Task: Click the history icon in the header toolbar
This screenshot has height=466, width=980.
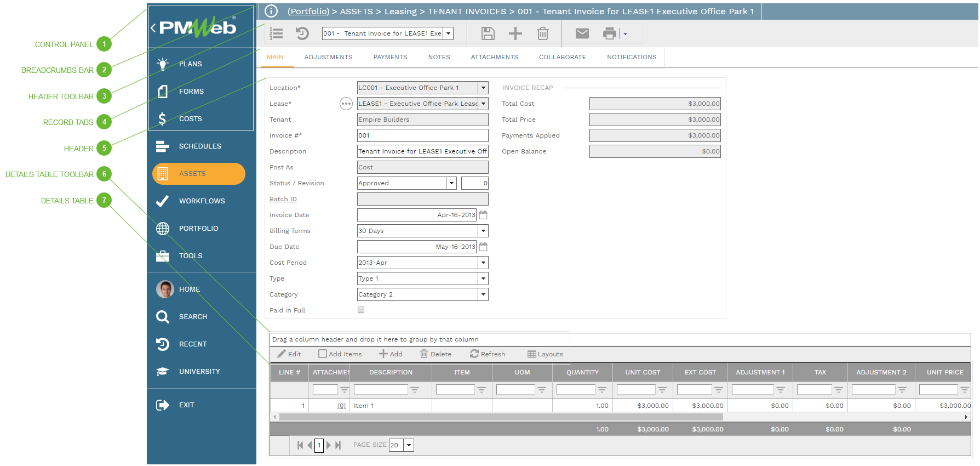Action: click(302, 33)
